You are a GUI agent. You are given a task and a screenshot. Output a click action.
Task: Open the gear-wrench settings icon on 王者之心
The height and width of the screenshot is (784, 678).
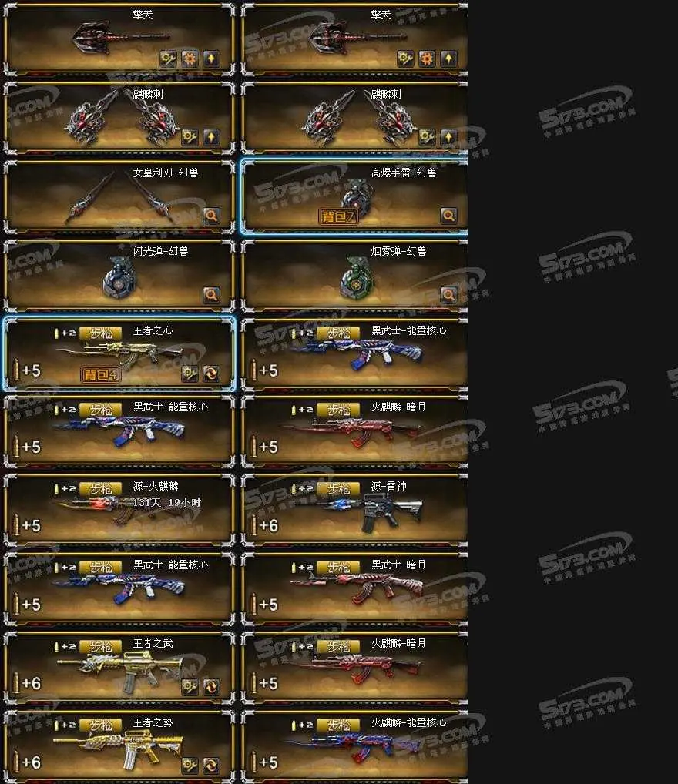[190, 374]
